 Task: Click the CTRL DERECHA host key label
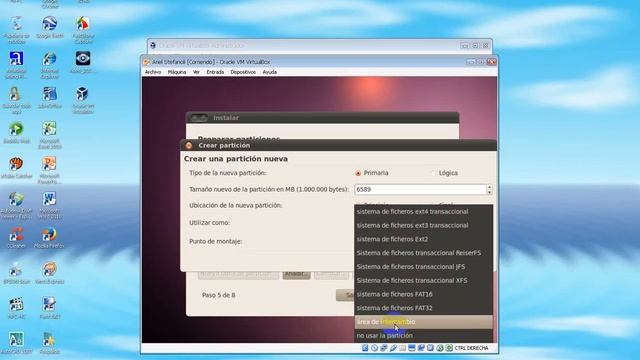pyautogui.click(x=471, y=348)
